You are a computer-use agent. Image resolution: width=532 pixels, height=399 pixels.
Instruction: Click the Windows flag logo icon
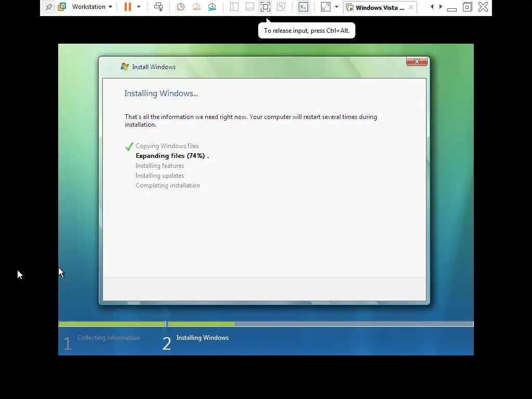[x=125, y=66]
